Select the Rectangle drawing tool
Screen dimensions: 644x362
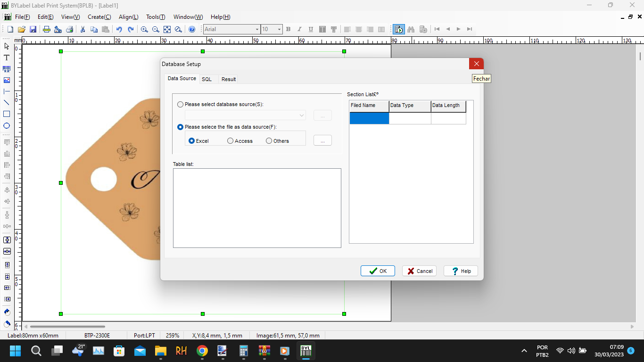point(7,114)
